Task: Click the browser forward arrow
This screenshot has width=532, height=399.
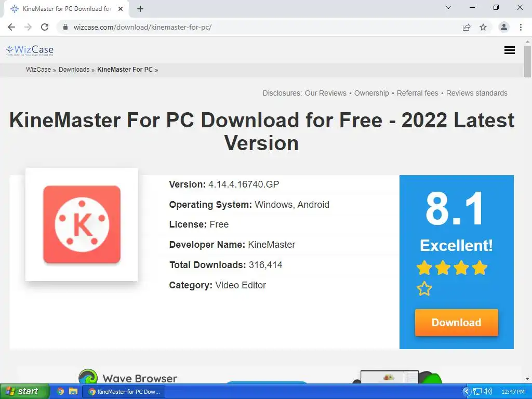Action: [x=28, y=27]
